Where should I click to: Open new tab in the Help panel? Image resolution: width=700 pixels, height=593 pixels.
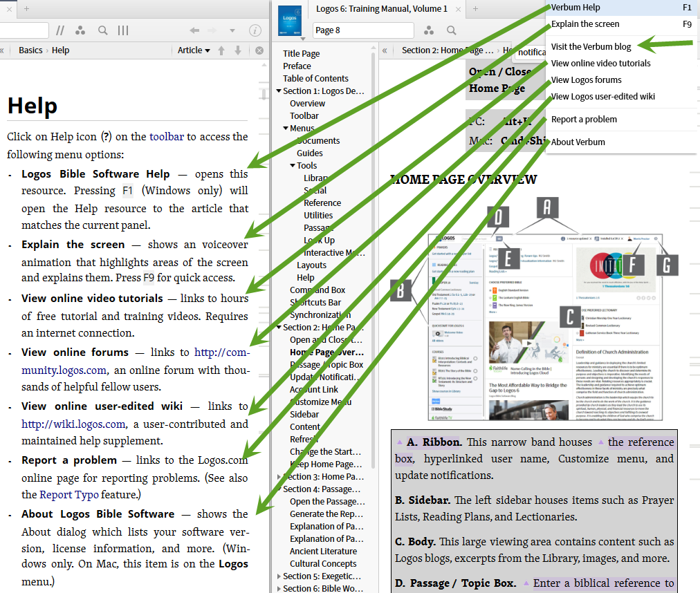27,8
